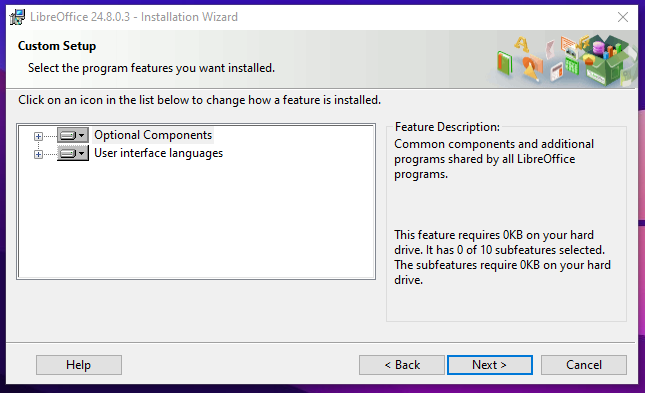The width and height of the screenshot is (645, 393).
Task: Click the golden letter A banner icon
Action: [522, 44]
